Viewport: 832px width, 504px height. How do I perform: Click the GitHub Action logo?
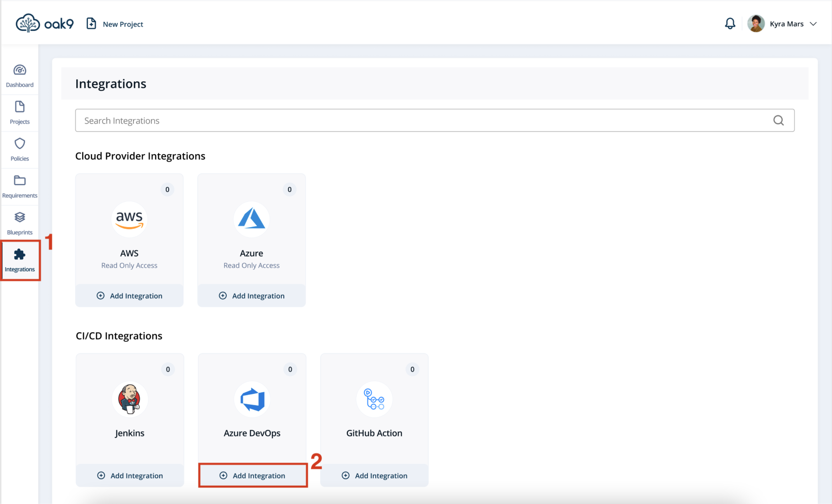[x=375, y=399]
